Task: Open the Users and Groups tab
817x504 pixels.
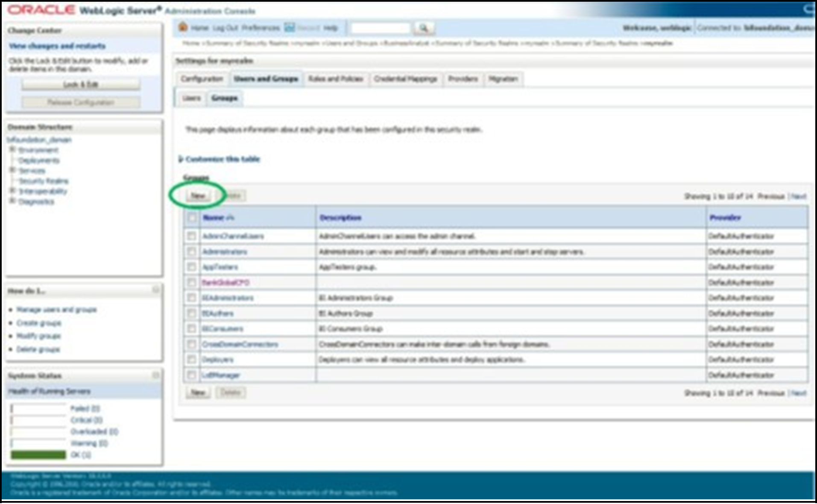Action: pyautogui.click(x=266, y=79)
